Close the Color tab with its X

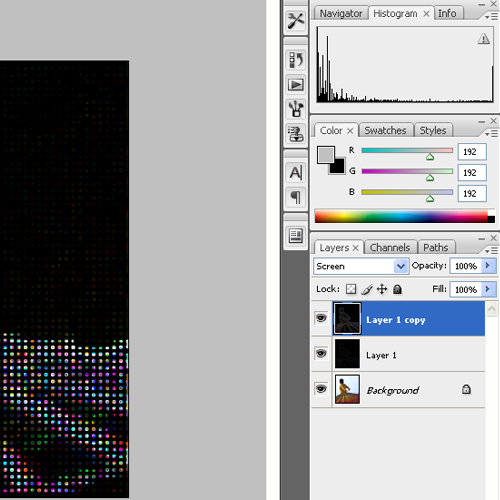point(350,131)
